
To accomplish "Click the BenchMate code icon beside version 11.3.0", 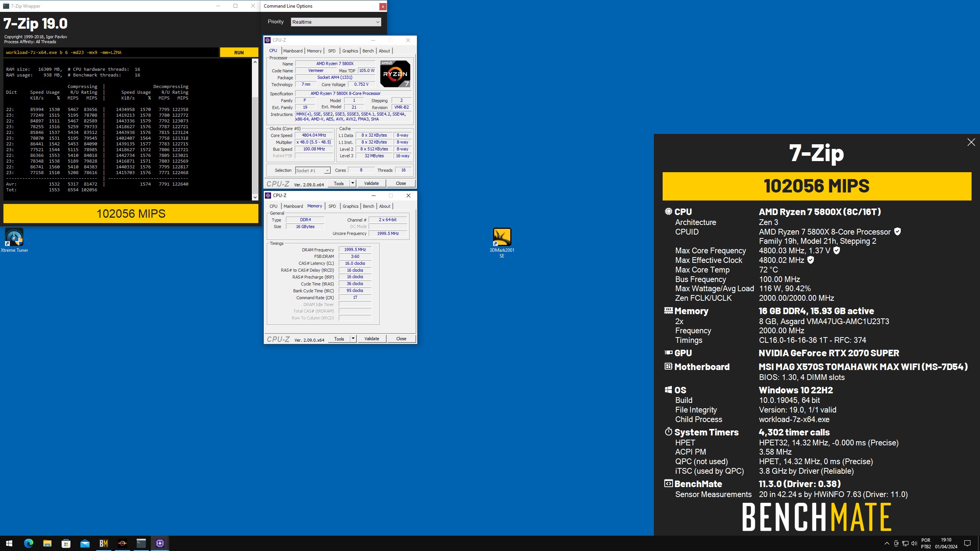I will coord(668,483).
